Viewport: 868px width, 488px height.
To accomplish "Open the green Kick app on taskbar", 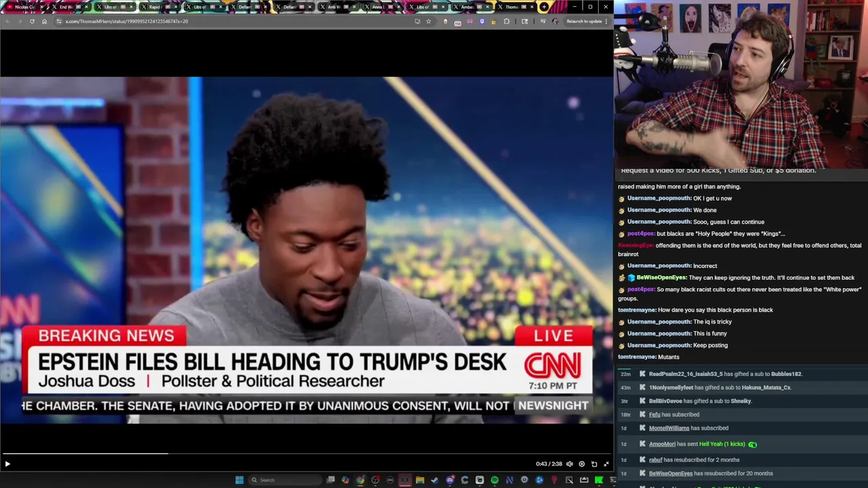I will (x=598, y=480).
